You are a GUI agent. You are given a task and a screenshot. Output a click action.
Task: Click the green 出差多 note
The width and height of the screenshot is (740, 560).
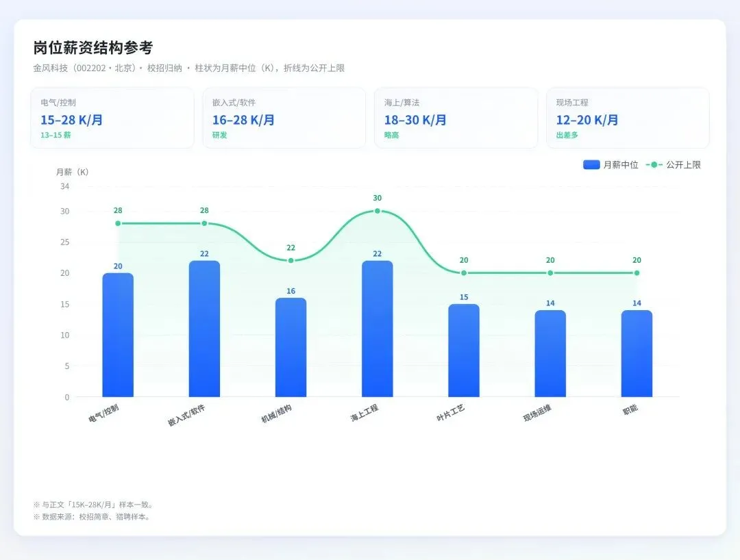[x=567, y=135]
